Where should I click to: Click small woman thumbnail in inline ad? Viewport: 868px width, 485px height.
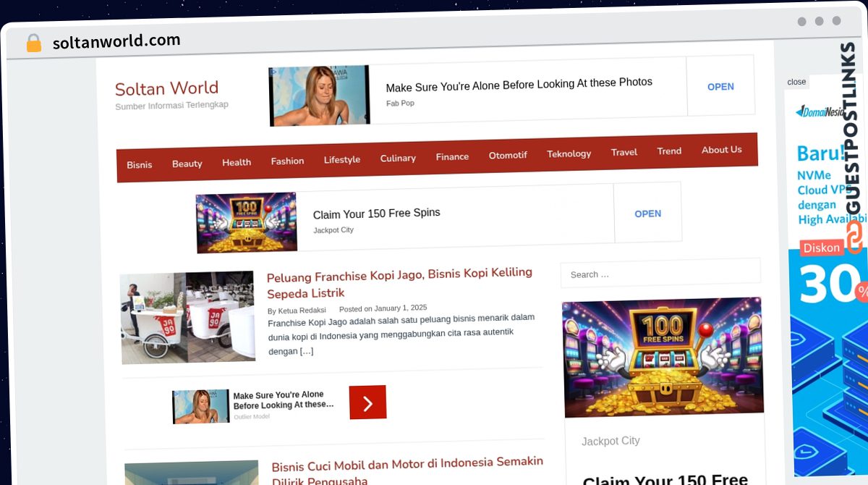coord(200,406)
